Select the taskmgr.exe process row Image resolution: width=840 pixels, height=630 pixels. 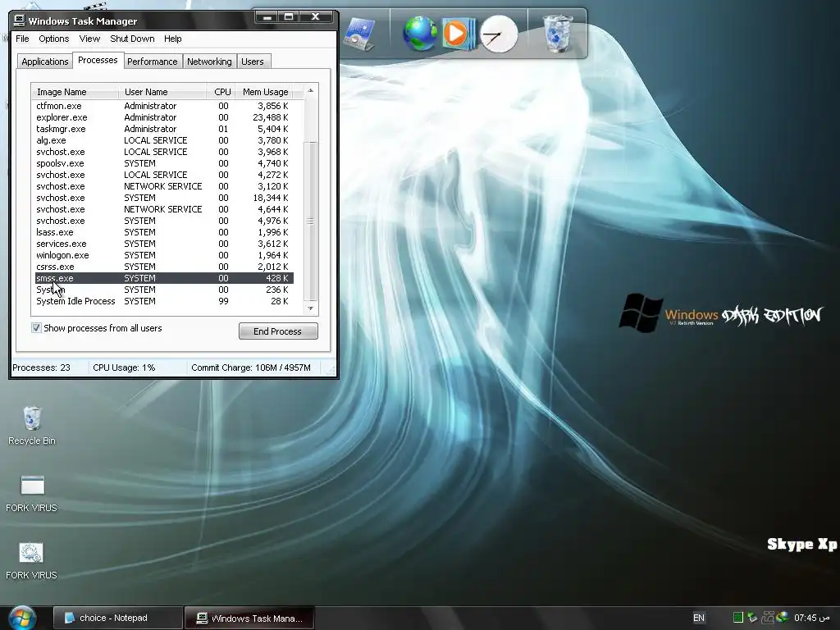[164, 129]
